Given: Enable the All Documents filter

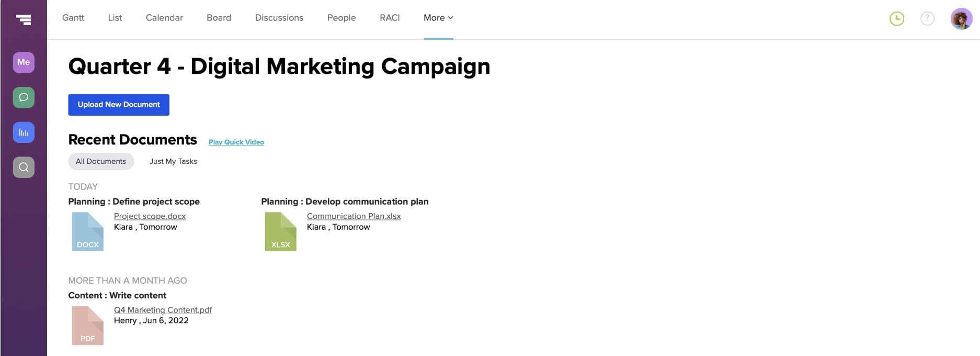Looking at the screenshot, I should (100, 161).
